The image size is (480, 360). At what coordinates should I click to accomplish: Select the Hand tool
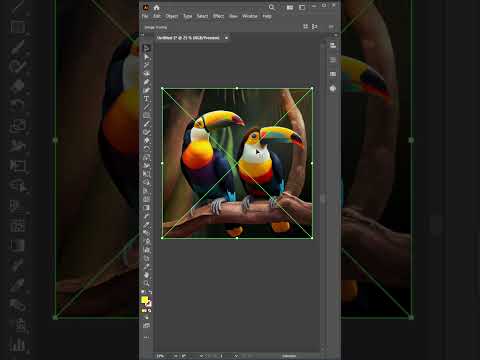click(146, 275)
